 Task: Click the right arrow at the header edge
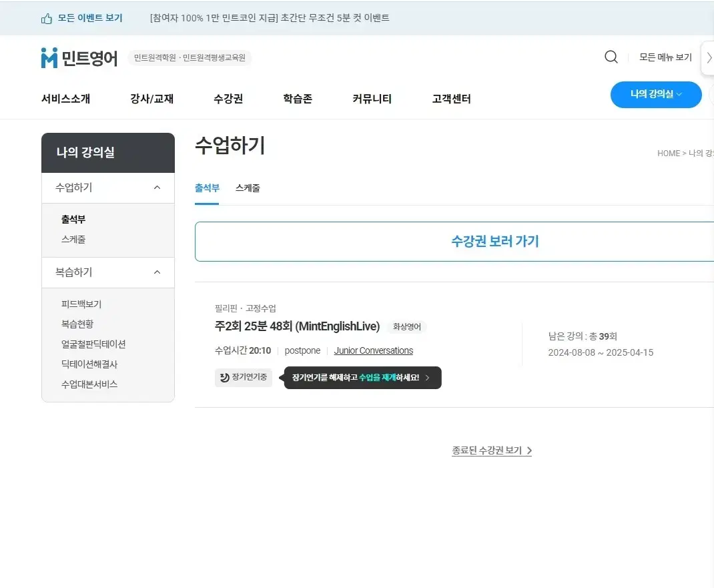click(709, 57)
